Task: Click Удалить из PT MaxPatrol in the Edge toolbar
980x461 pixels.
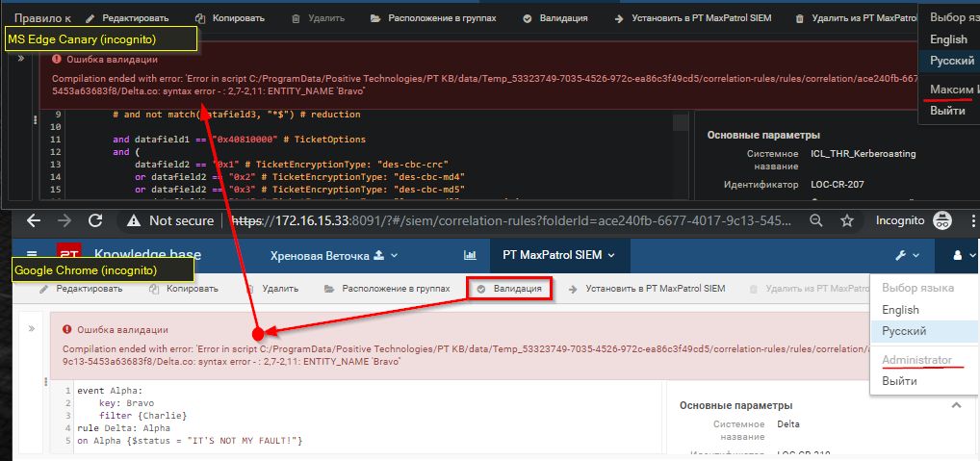Action: (856, 18)
